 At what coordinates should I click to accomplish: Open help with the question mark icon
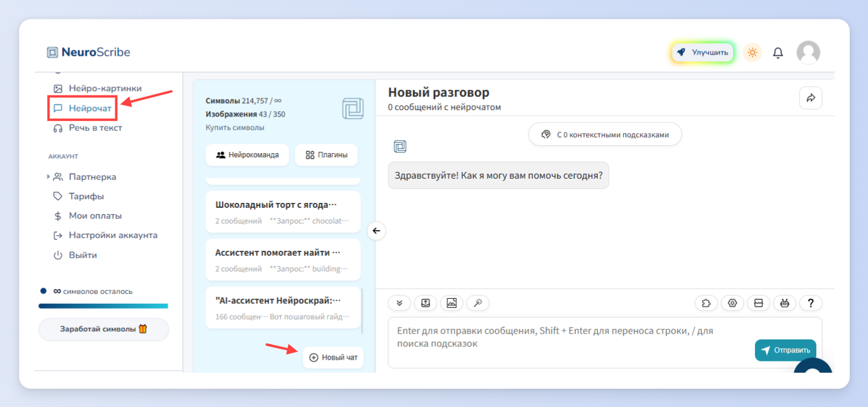tap(811, 303)
